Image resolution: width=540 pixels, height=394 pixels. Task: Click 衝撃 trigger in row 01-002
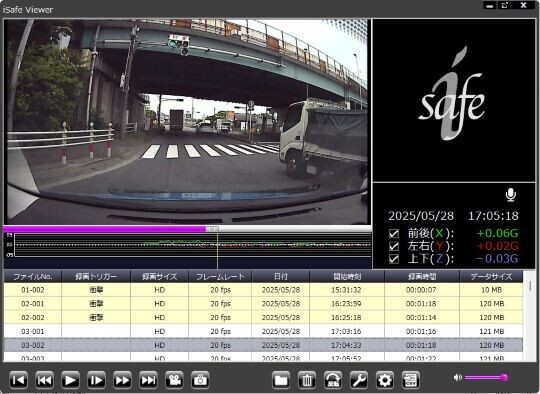(96, 290)
